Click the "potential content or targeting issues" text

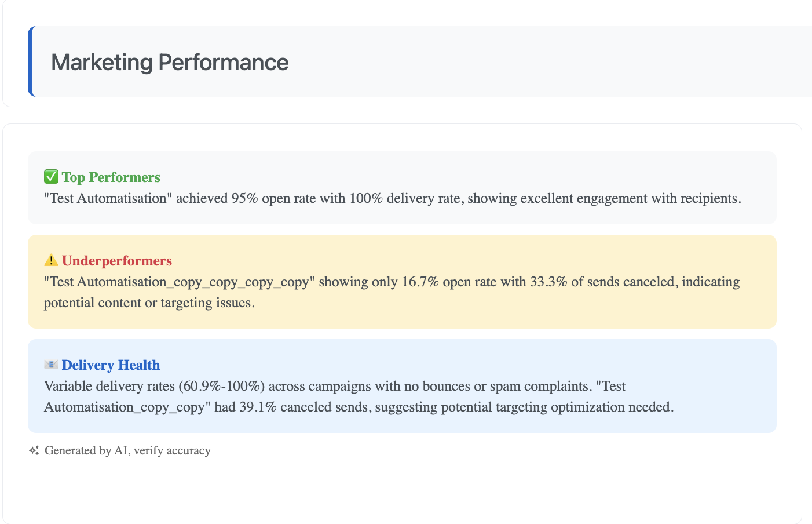point(149,303)
